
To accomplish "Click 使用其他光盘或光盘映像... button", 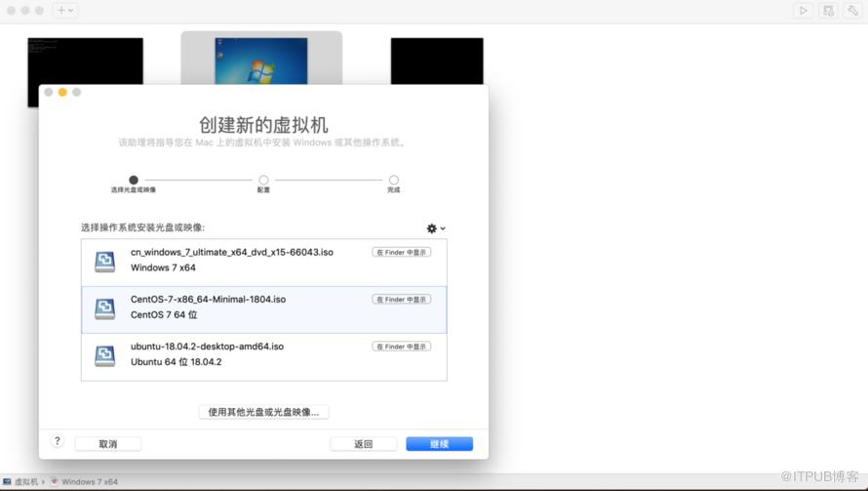I will coord(263,412).
